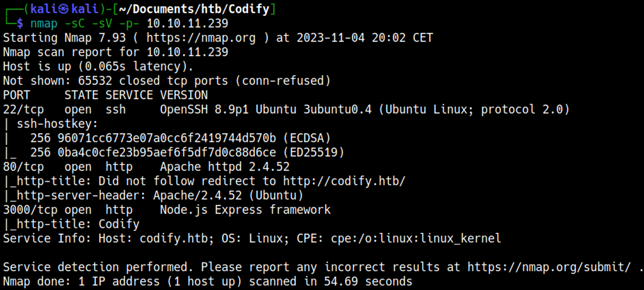The width and height of the screenshot is (644, 290).
Task: Open the http://codify.htb/ redirect URL
Action: point(344,181)
